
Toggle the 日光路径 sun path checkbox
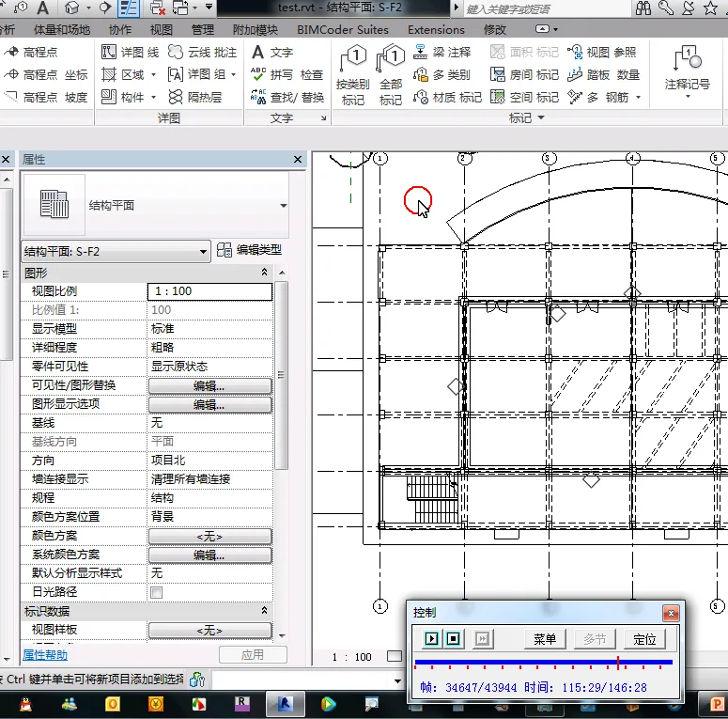click(157, 592)
